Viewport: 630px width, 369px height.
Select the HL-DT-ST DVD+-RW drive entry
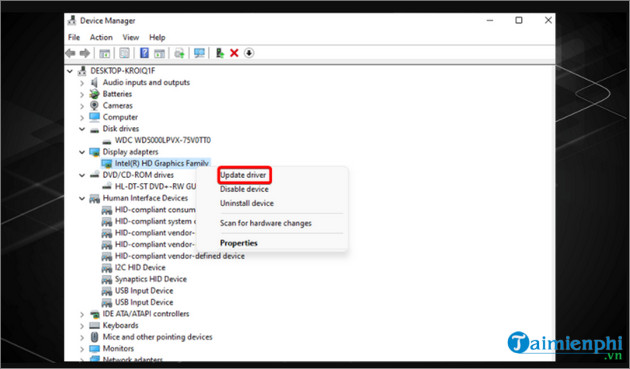click(x=155, y=187)
